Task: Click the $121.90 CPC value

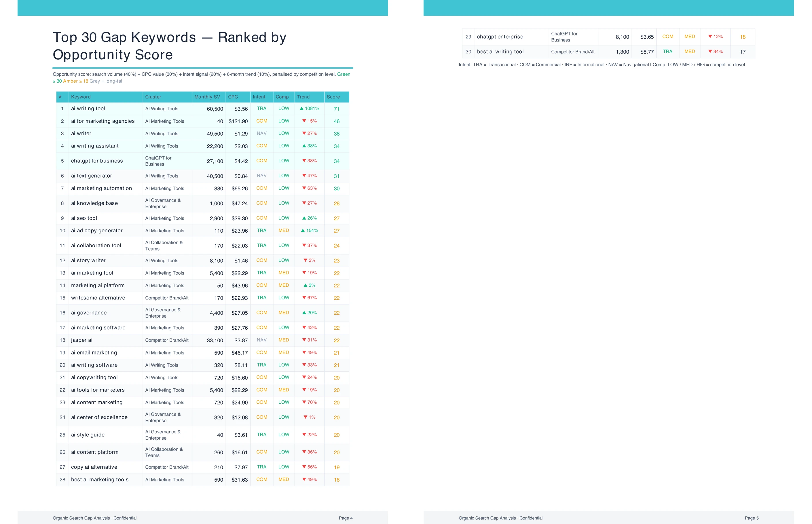Action: 238,121
